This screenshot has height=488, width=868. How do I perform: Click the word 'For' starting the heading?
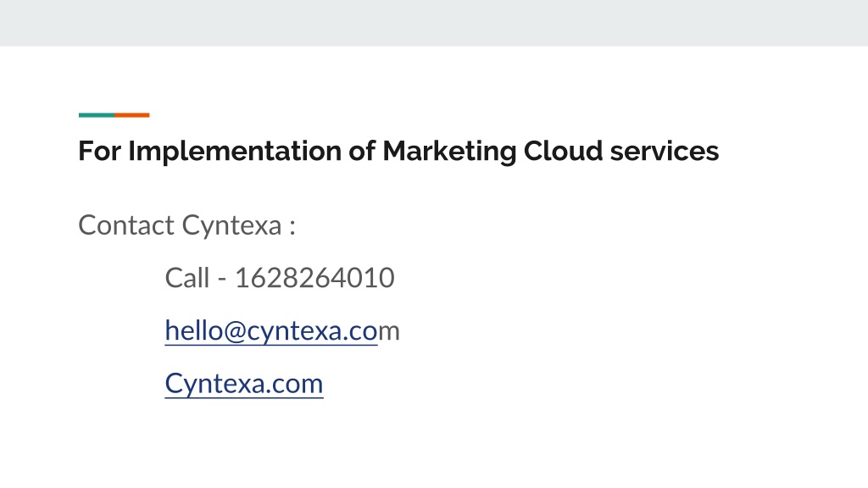click(x=100, y=151)
